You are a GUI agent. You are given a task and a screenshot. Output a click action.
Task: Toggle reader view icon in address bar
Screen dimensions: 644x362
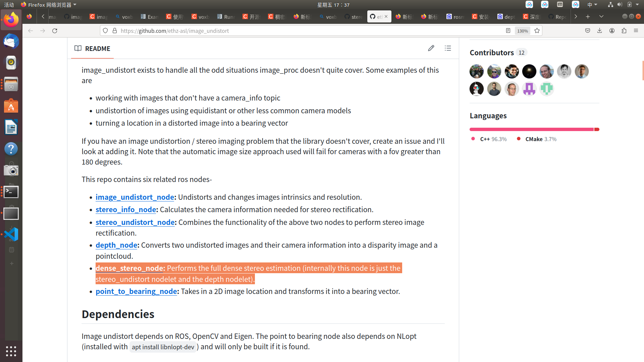pyautogui.click(x=508, y=31)
